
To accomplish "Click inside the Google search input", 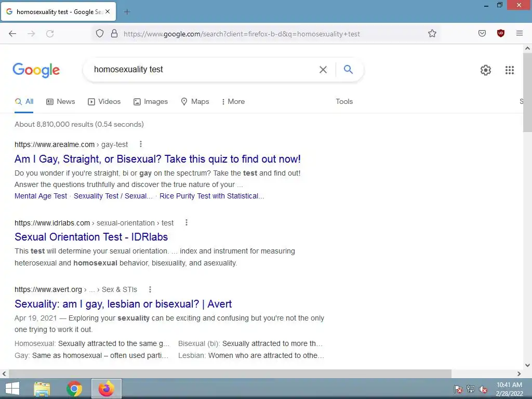I will point(204,69).
